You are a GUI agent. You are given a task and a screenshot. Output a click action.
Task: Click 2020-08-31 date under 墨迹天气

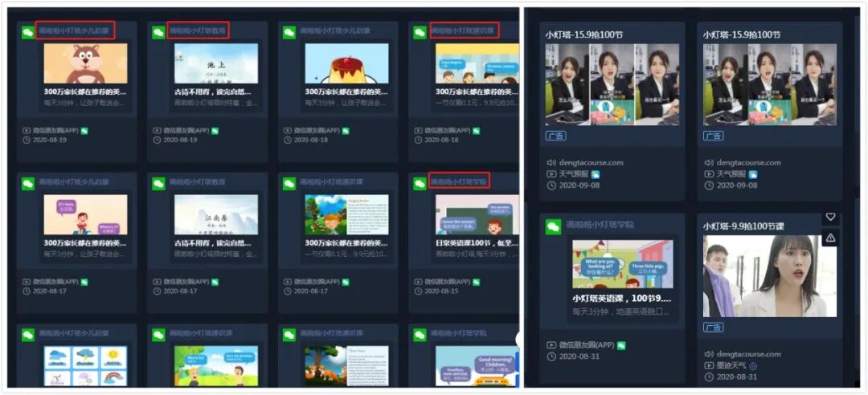click(x=735, y=377)
